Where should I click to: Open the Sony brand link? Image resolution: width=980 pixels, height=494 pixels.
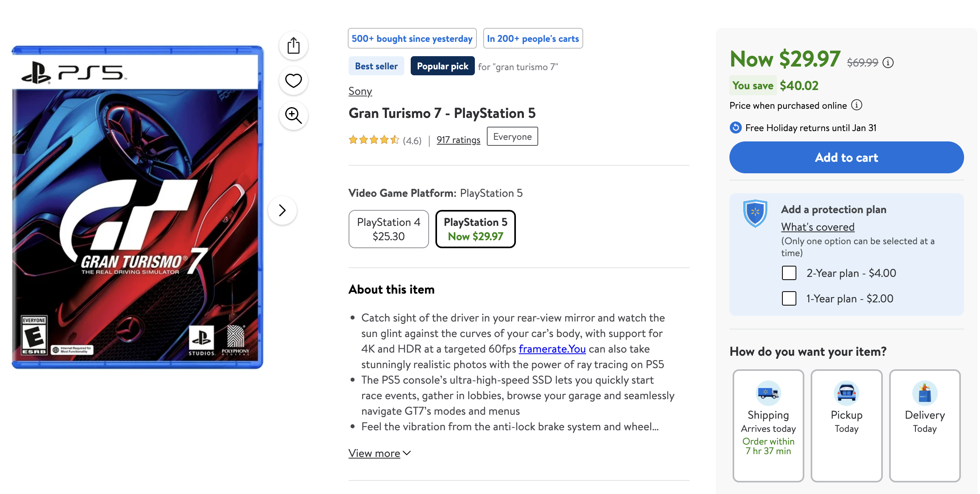(360, 91)
